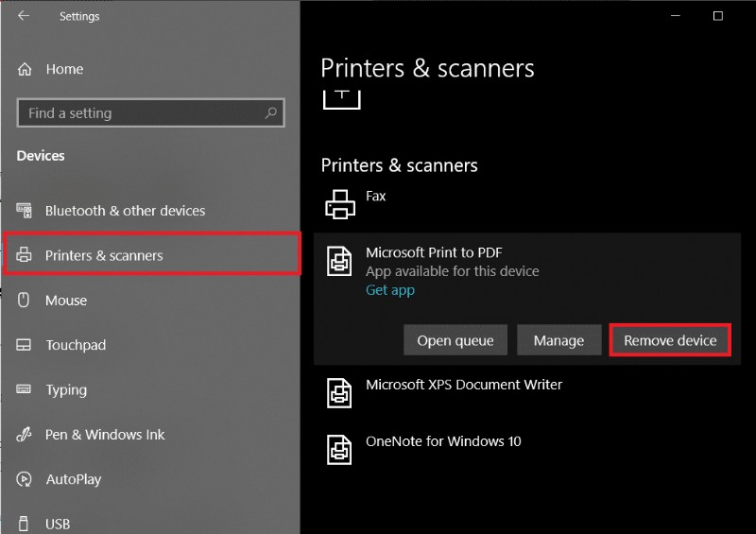This screenshot has height=534, width=756.
Task: Click the Mouse icon in sidebar
Action: pos(23,300)
